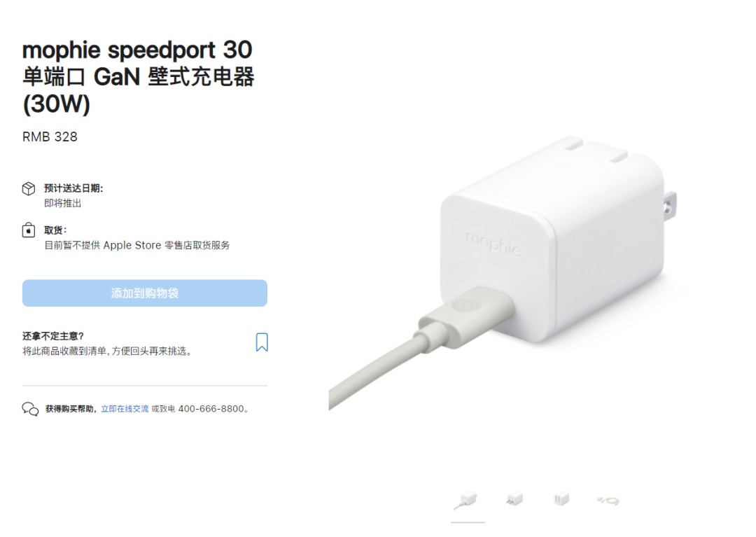Add product with 添加到购物袋 button
This screenshot has width=756, height=537.
point(145,293)
